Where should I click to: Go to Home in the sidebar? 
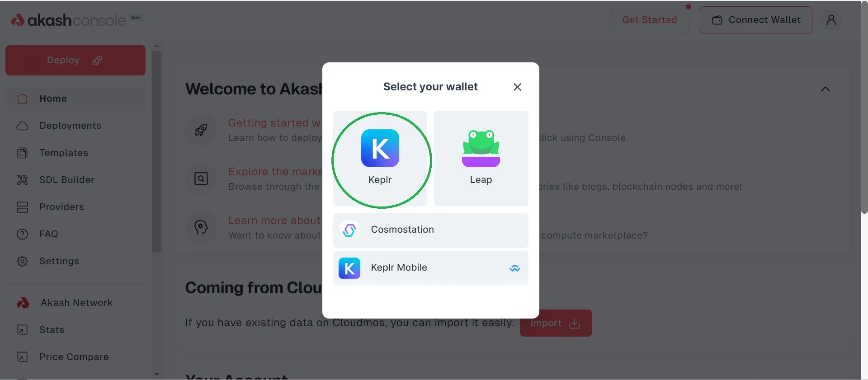53,99
